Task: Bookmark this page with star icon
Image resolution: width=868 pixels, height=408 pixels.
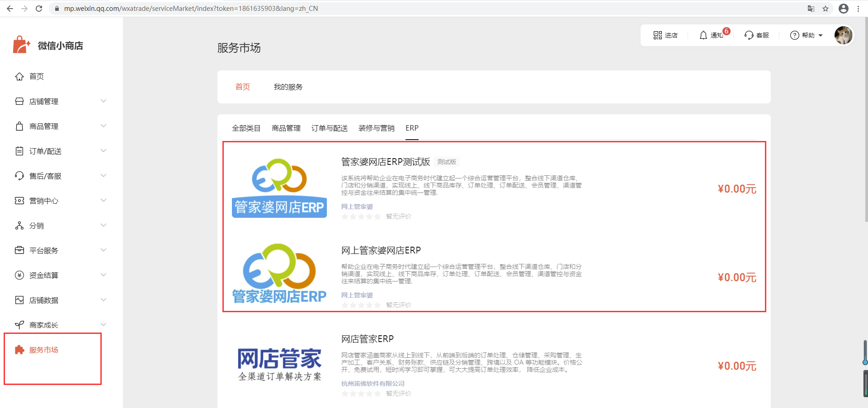Action: [826, 9]
